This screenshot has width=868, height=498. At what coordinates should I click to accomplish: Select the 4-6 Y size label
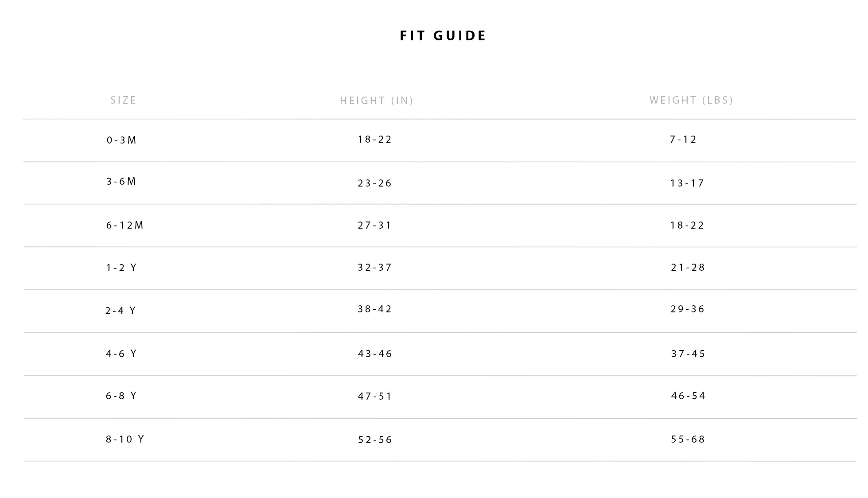point(121,354)
